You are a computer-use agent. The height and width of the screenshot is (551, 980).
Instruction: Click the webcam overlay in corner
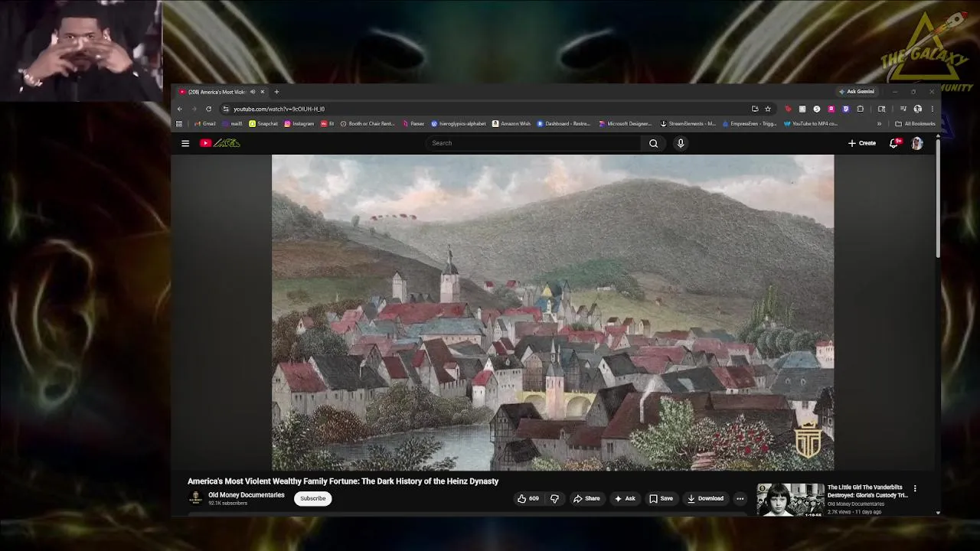(81, 51)
